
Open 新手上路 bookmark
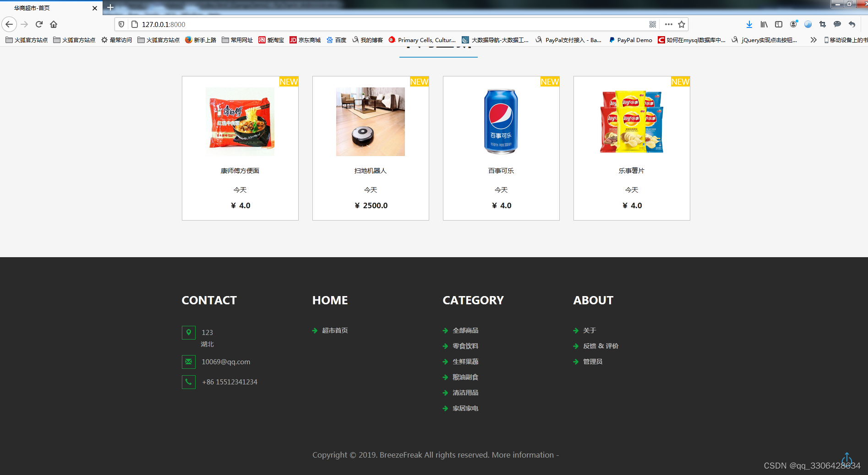tap(201, 40)
